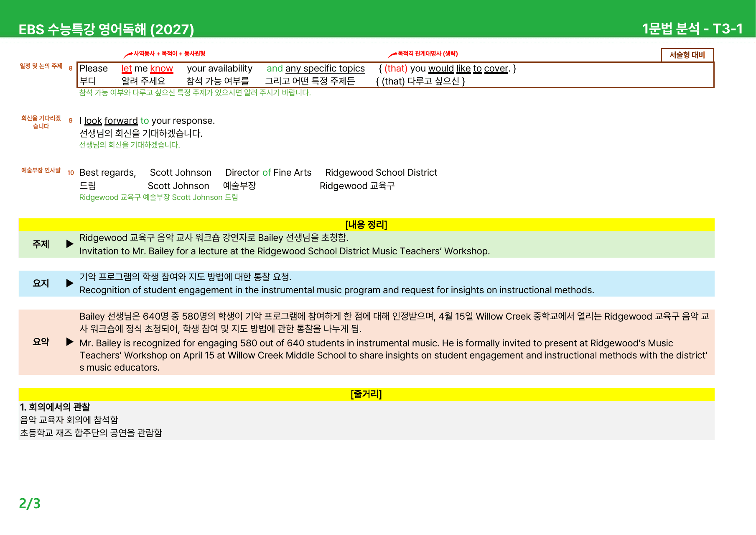Select sentence number 10 marker
756x535 pixels.
(x=71, y=172)
